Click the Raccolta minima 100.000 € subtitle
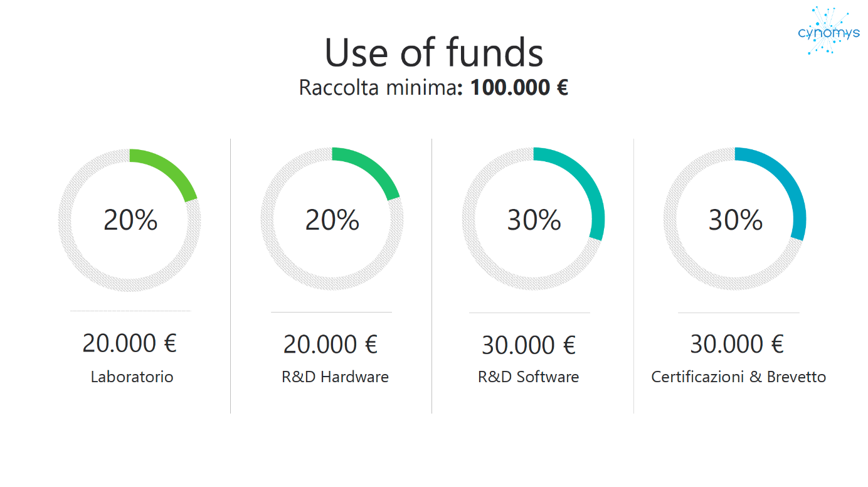Viewport: 868px width, 487px height. [433, 87]
